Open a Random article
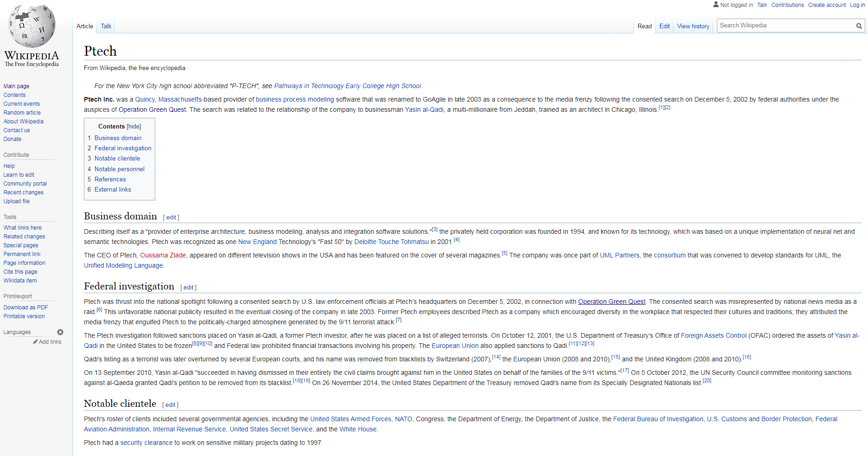 pyautogui.click(x=22, y=113)
